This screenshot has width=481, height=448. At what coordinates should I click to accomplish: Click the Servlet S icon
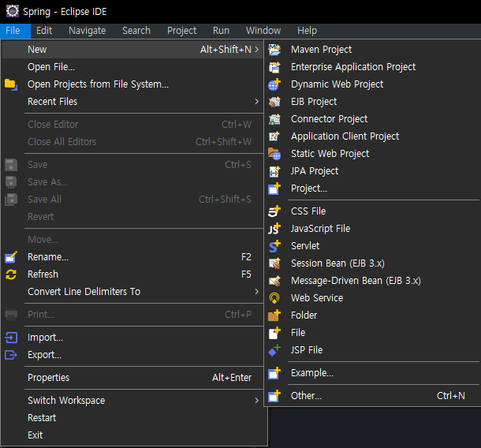click(x=274, y=246)
